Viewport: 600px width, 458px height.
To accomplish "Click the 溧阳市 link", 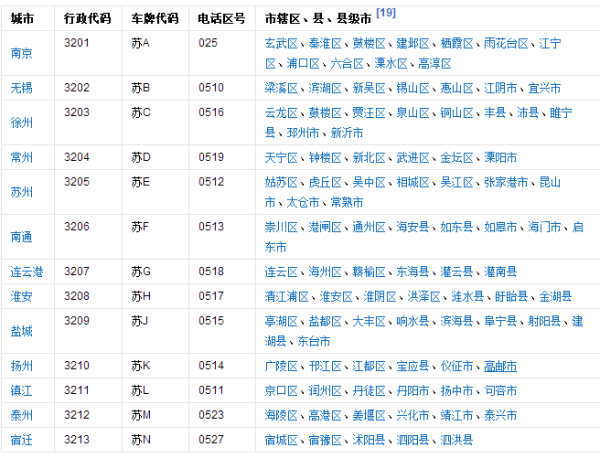I will click(x=501, y=158).
